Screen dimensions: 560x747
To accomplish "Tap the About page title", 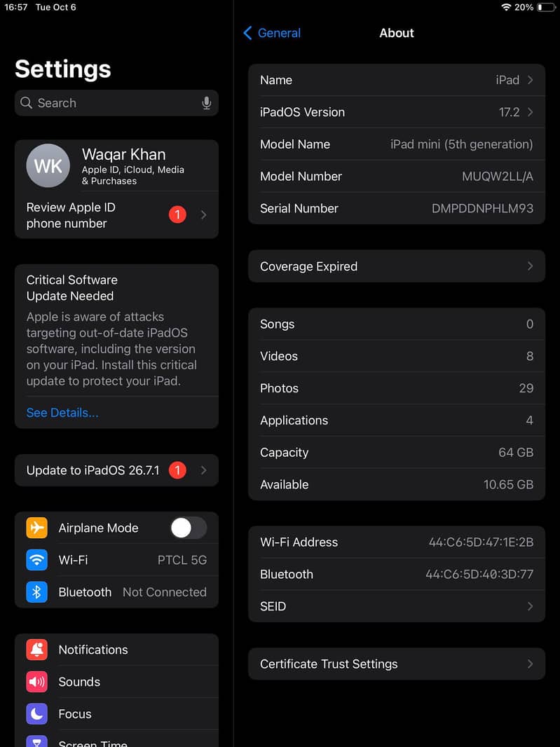I will click(397, 33).
